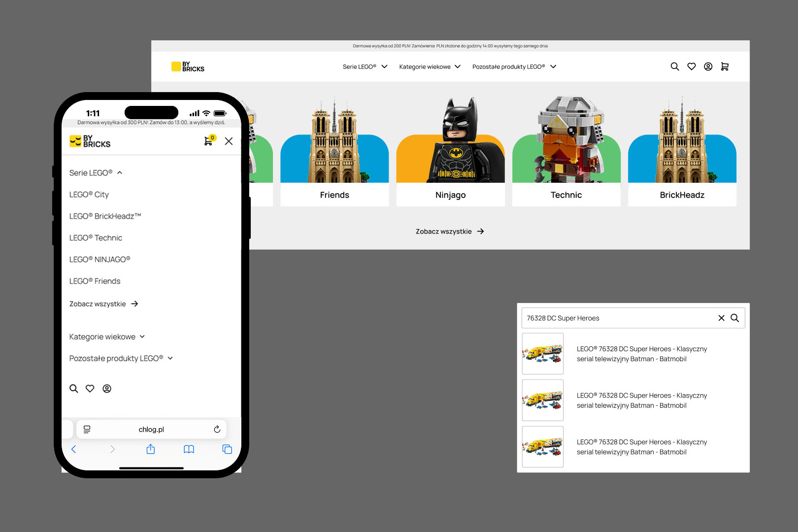Click the By Bricks logo on the phone
The height and width of the screenshot is (532, 798).
90,141
